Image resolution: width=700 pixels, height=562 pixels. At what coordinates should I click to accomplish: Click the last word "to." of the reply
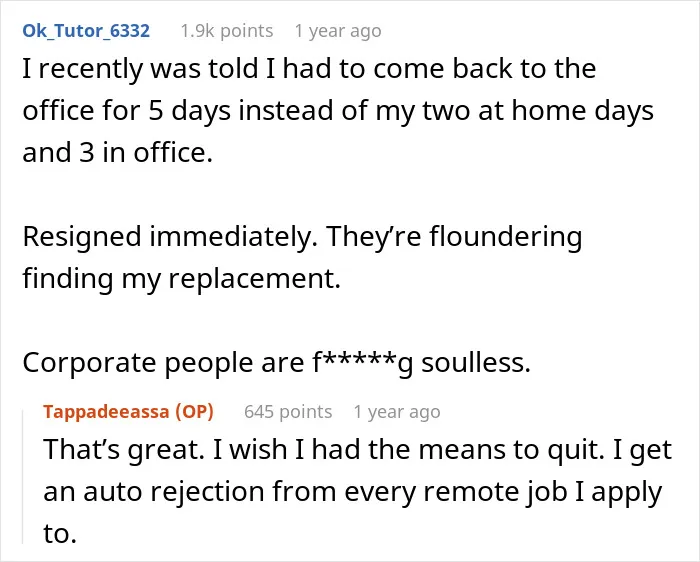click(60, 534)
